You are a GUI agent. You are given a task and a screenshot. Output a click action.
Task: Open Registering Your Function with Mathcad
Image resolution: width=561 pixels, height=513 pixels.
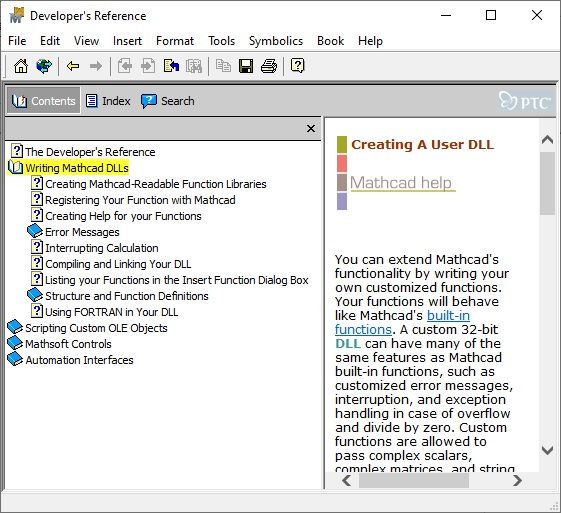[x=140, y=200]
